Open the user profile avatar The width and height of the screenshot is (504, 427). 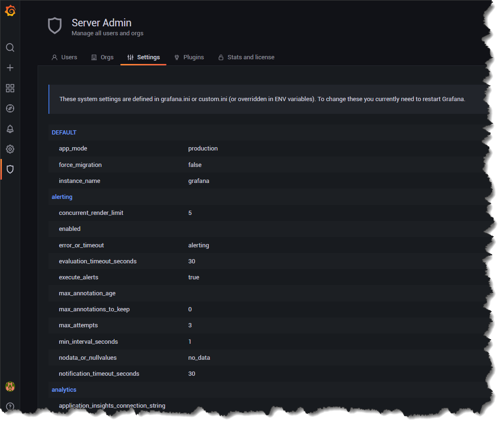coord(10,387)
